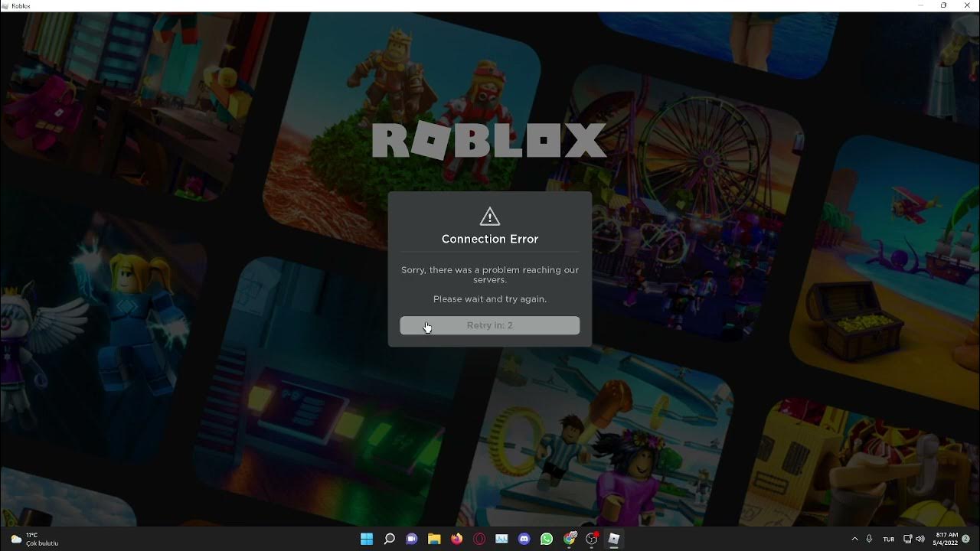Click 'Sorry, there was a problem reaching our servers.' message
Image resolution: width=980 pixels, height=551 pixels.
point(490,275)
